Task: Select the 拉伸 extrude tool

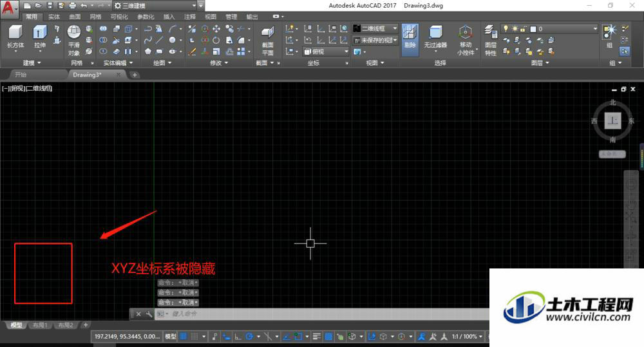Action: pyautogui.click(x=40, y=37)
